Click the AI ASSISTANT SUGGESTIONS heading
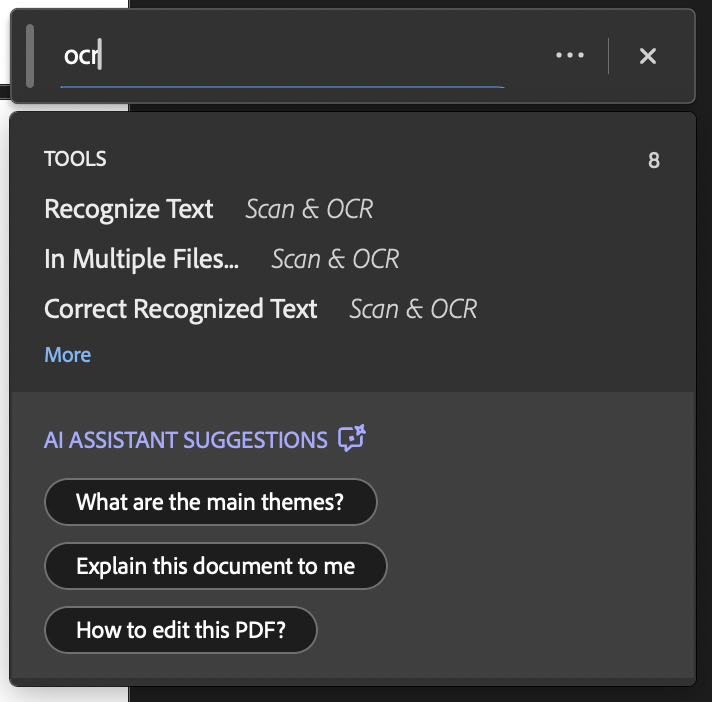The width and height of the screenshot is (712, 702). click(x=186, y=440)
